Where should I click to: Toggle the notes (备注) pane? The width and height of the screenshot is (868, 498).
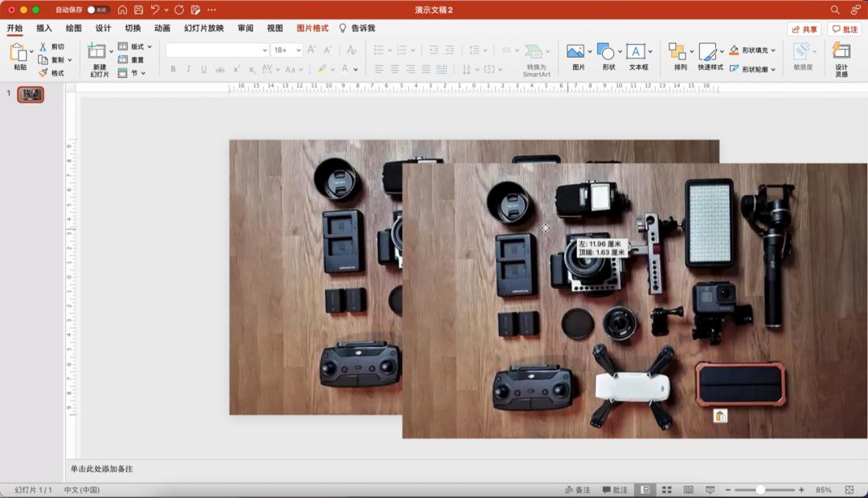click(x=577, y=490)
